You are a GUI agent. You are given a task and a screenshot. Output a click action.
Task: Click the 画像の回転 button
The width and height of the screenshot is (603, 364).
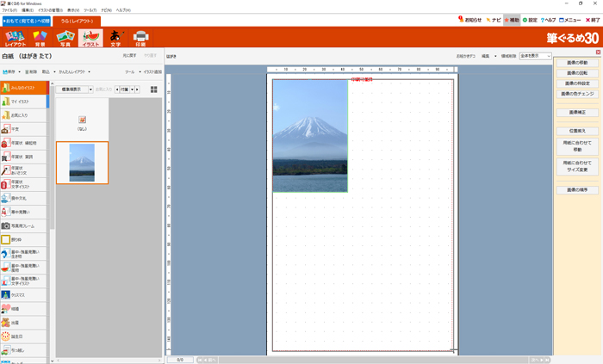pos(576,73)
